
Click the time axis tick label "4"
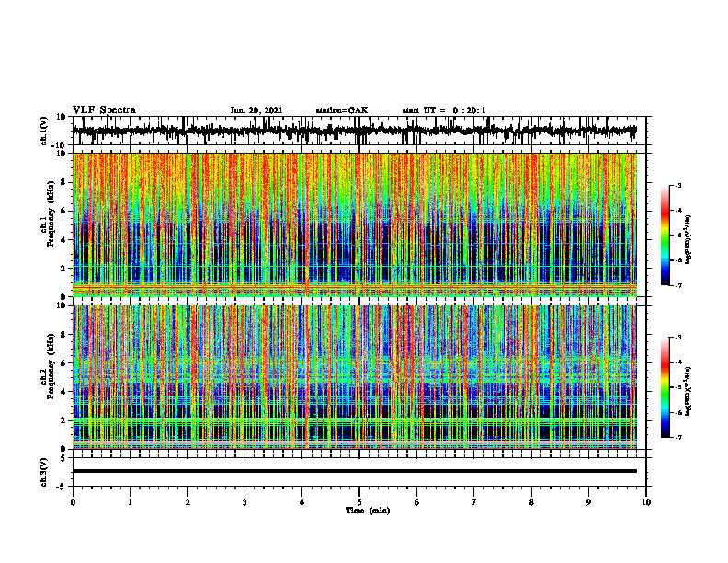(x=302, y=502)
